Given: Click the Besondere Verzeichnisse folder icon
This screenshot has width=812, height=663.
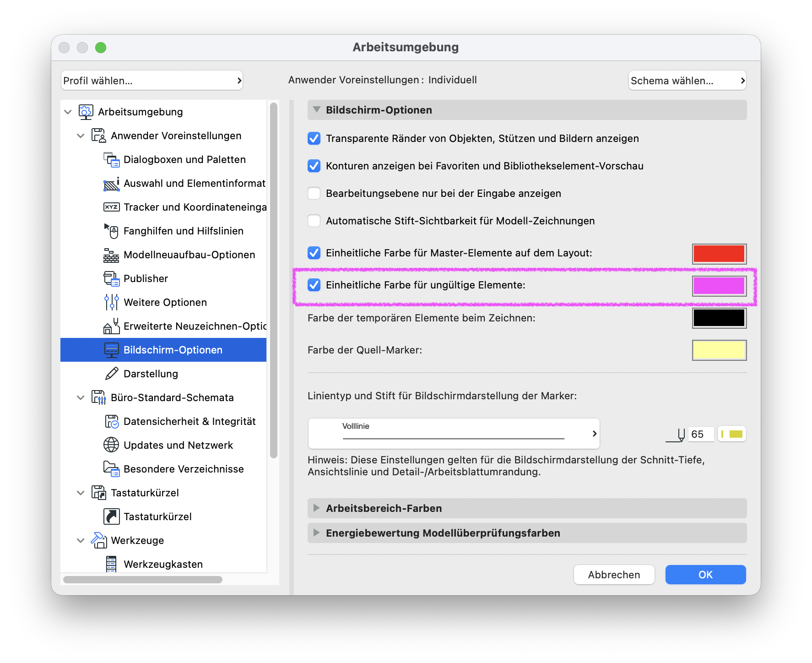Looking at the screenshot, I should click(x=111, y=469).
